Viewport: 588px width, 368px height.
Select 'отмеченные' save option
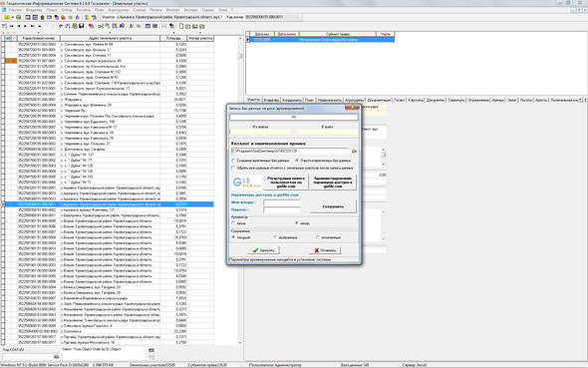(318, 237)
